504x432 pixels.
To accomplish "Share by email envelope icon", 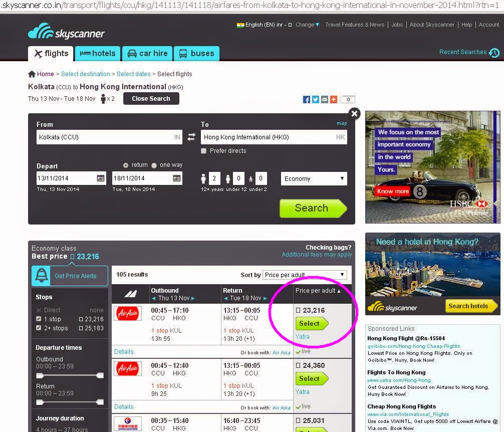I will point(325,99).
